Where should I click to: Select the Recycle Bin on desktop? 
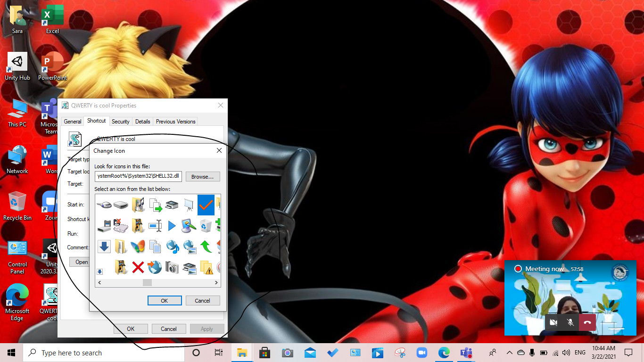(x=17, y=206)
